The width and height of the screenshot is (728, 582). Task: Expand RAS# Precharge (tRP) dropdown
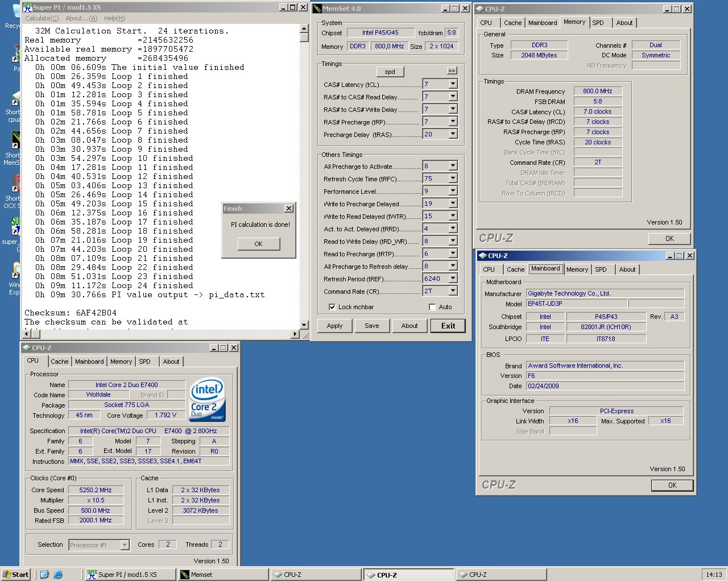pyautogui.click(x=453, y=122)
